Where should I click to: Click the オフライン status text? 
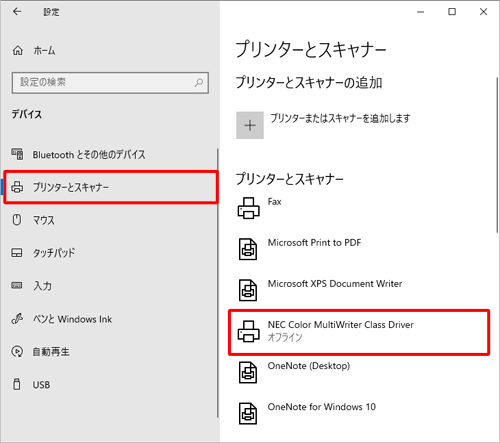click(285, 337)
